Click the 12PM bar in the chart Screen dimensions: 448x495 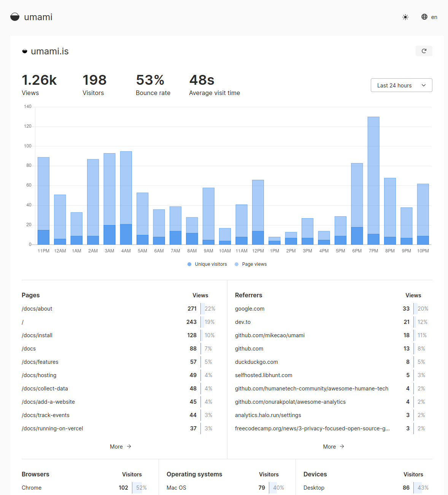pyautogui.click(x=258, y=212)
